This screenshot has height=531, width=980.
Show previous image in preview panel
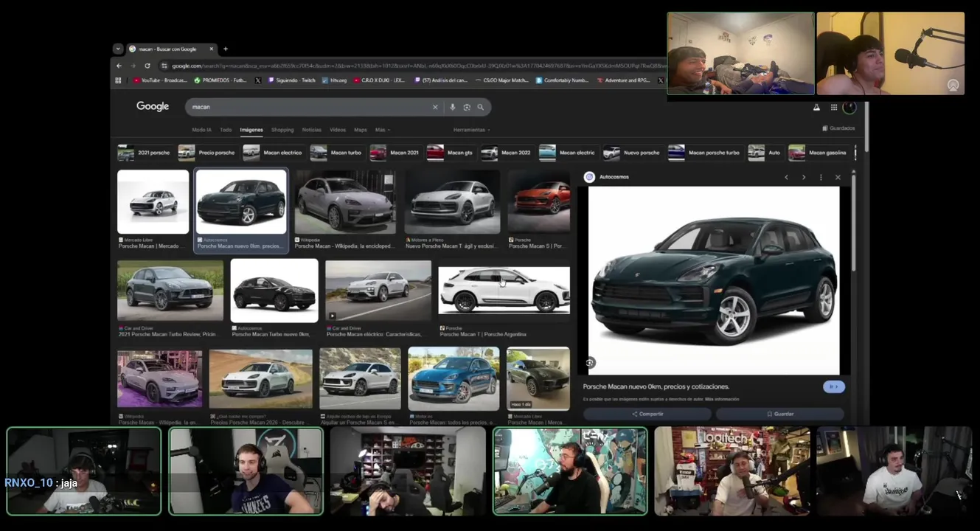click(786, 177)
